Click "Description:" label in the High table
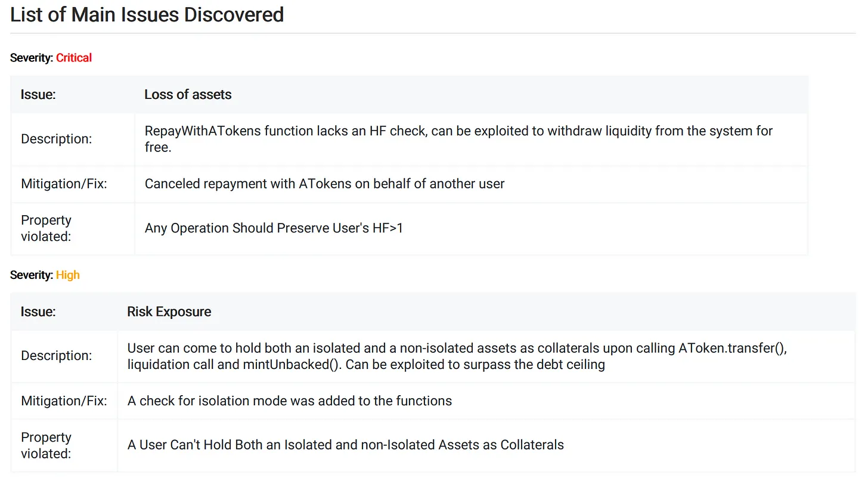Image resolution: width=868 pixels, height=481 pixels. coord(56,356)
